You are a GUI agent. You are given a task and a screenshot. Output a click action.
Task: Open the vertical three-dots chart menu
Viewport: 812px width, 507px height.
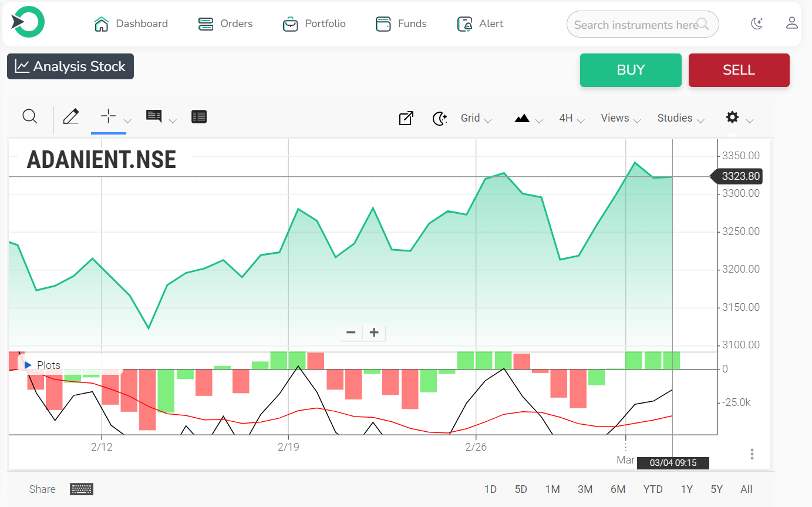752,454
